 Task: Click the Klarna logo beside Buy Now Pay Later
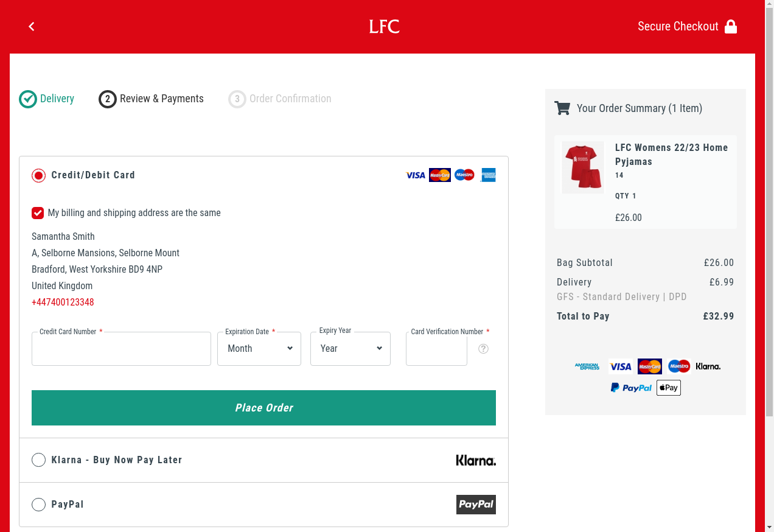(476, 460)
